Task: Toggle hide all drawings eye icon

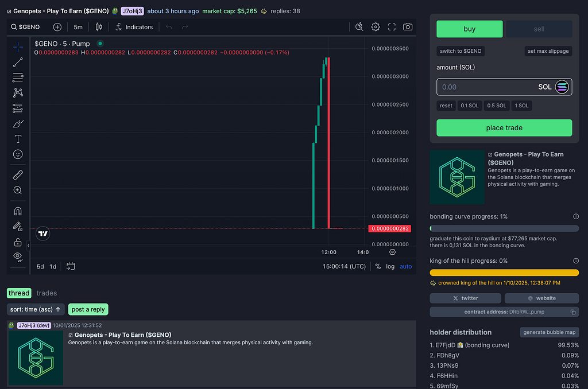Action: (x=18, y=257)
